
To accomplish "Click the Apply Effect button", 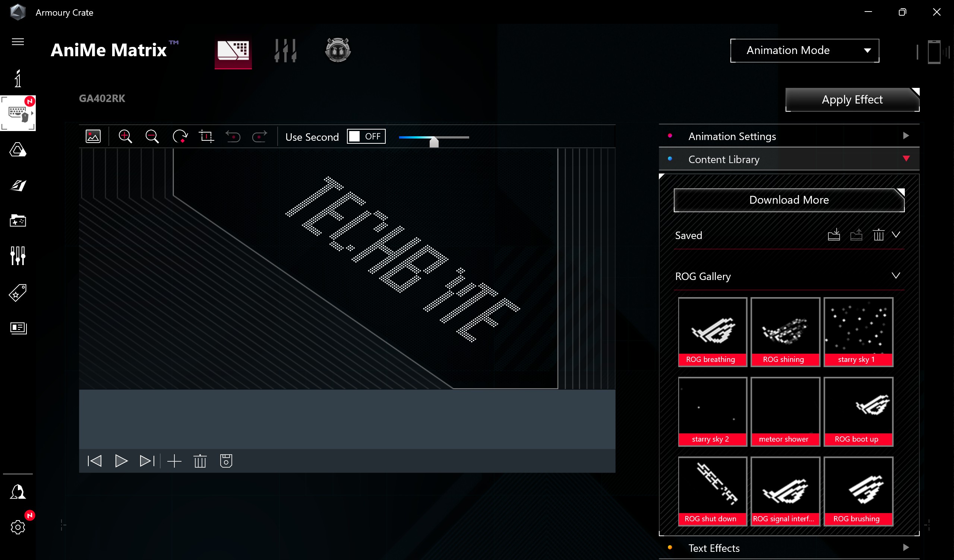I will pyautogui.click(x=852, y=100).
